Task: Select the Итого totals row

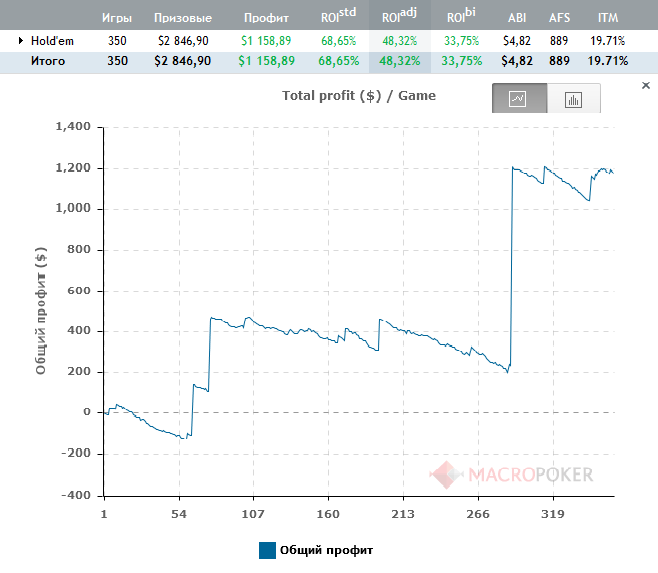Action: (x=329, y=61)
